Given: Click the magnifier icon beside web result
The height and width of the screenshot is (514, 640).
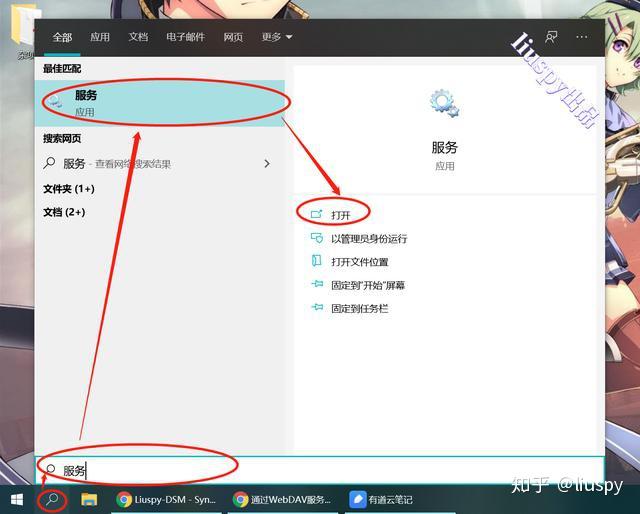Looking at the screenshot, I should (49, 163).
